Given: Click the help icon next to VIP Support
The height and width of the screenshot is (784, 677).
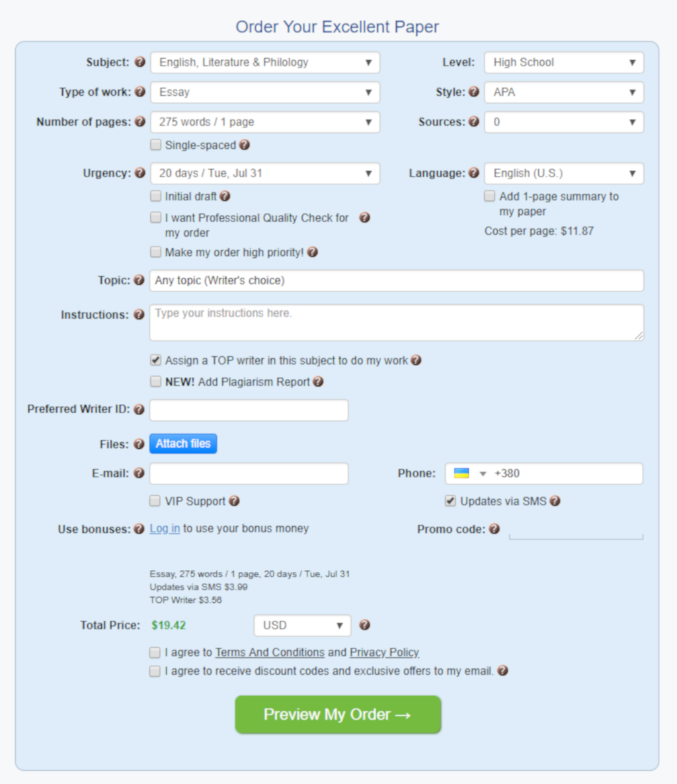Looking at the screenshot, I should pyautogui.click(x=234, y=501).
